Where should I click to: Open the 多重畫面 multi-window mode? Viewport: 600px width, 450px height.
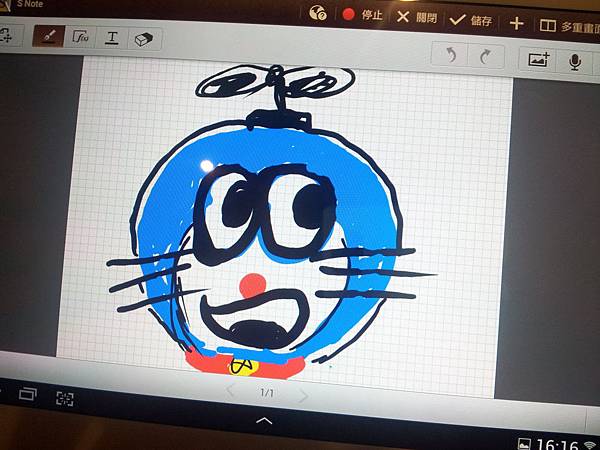(x=569, y=26)
